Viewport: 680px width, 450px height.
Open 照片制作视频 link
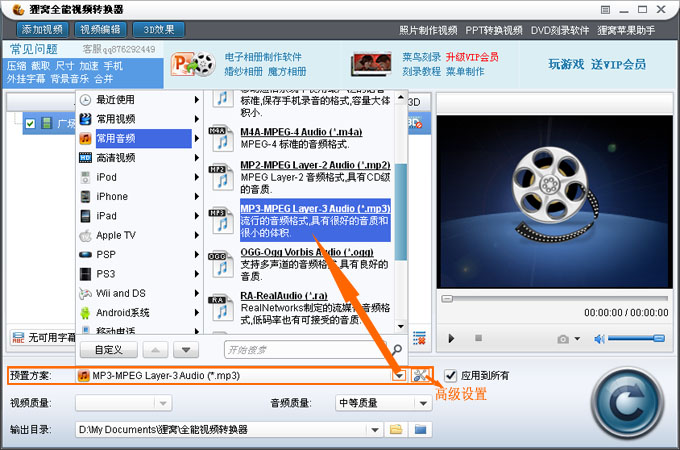pyautogui.click(x=428, y=30)
